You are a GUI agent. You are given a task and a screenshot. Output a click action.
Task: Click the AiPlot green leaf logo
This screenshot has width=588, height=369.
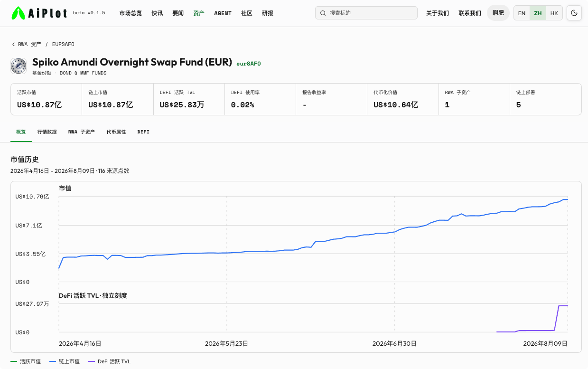pyautogui.click(x=19, y=13)
